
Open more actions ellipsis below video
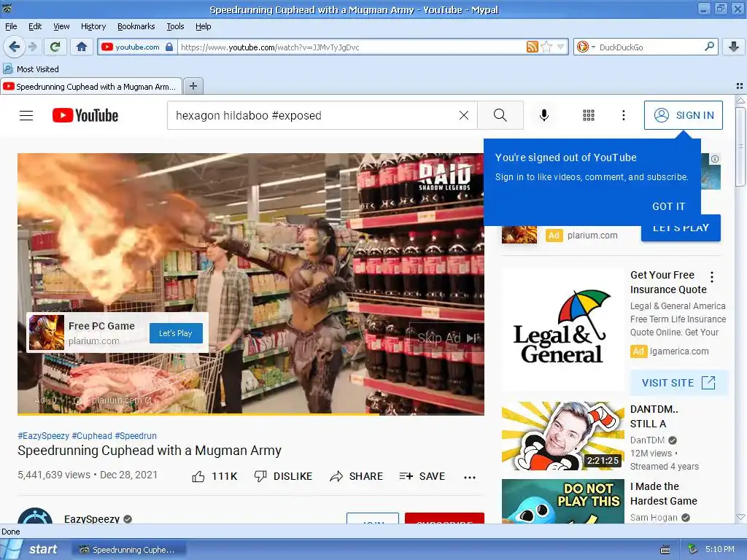470,477
